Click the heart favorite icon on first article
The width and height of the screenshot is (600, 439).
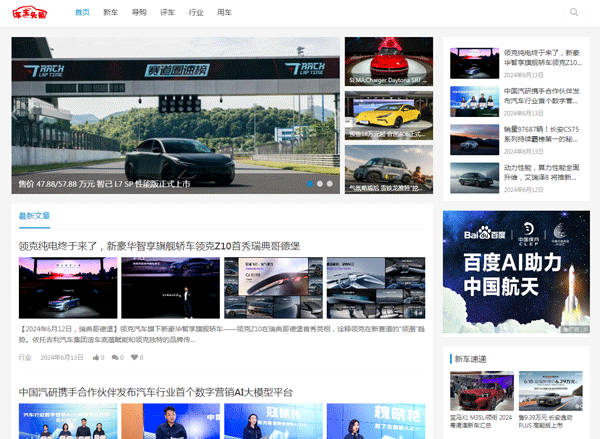pyautogui.click(x=134, y=357)
